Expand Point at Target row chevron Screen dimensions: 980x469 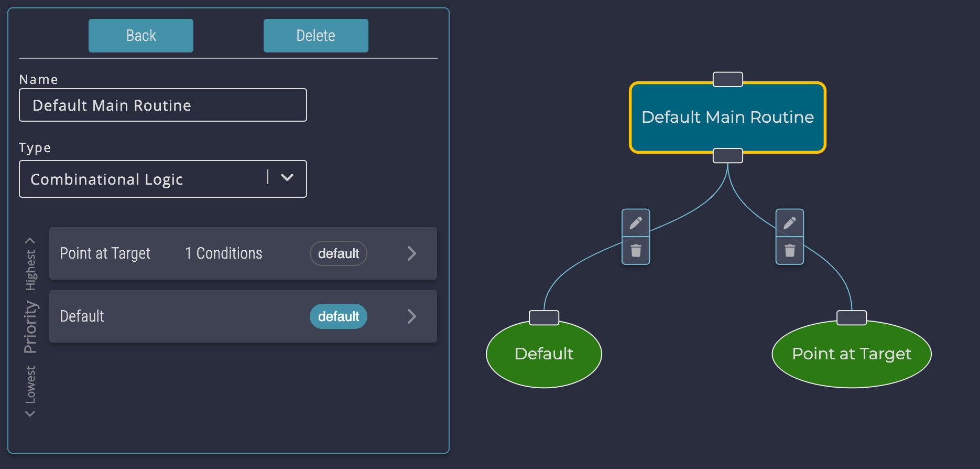(x=412, y=253)
